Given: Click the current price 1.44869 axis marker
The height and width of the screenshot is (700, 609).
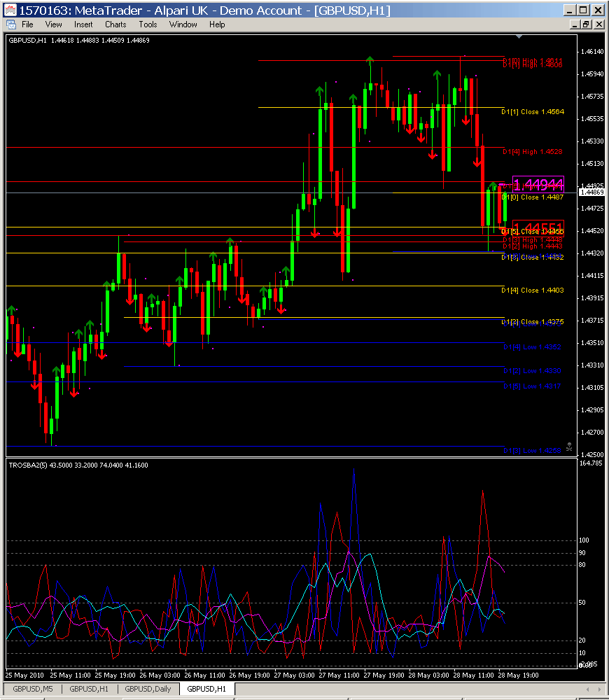Looking at the screenshot, I should pyautogui.click(x=591, y=192).
